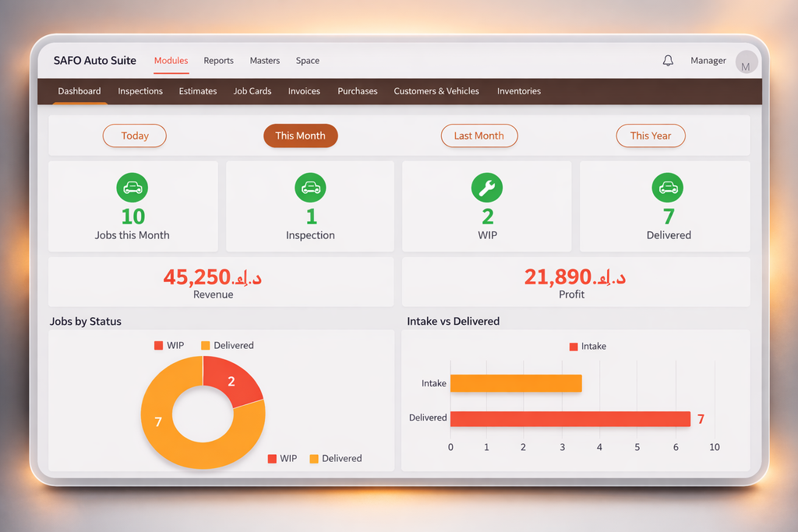Image resolution: width=798 pixels, height=532 pixels.
Task: Click the This Year filter button
Action: [x=651, y=136]
